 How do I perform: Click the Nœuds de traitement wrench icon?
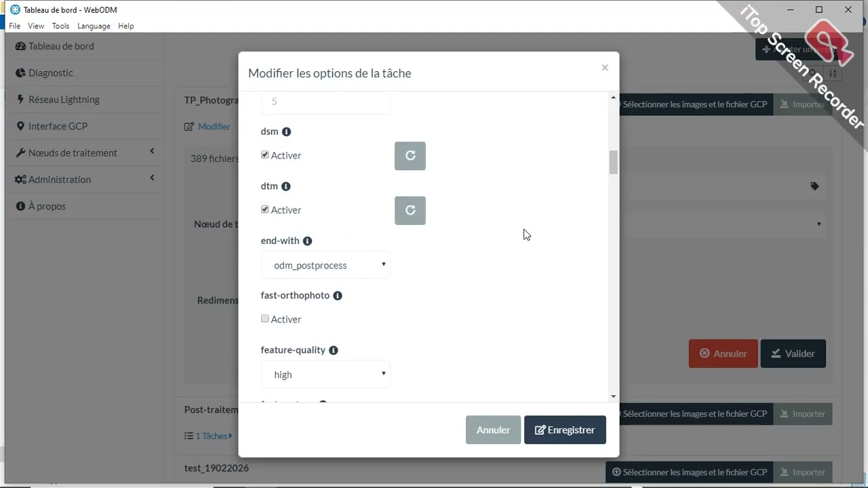[20, 153]
